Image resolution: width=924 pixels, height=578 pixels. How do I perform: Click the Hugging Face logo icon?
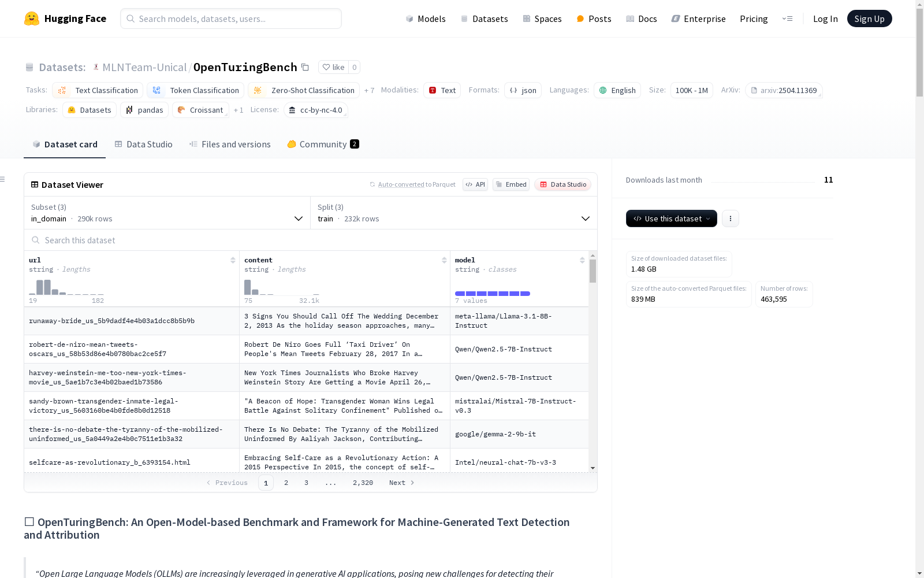click(32, 18)
